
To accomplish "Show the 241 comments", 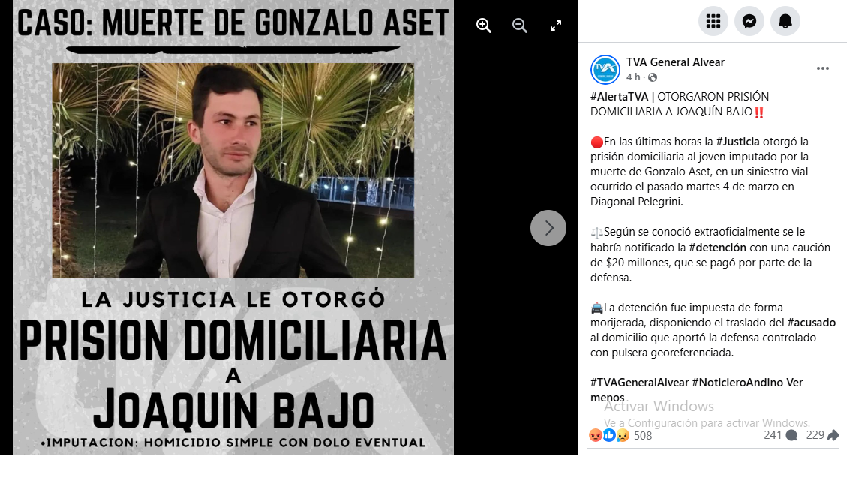I will [x=780, y=435].
